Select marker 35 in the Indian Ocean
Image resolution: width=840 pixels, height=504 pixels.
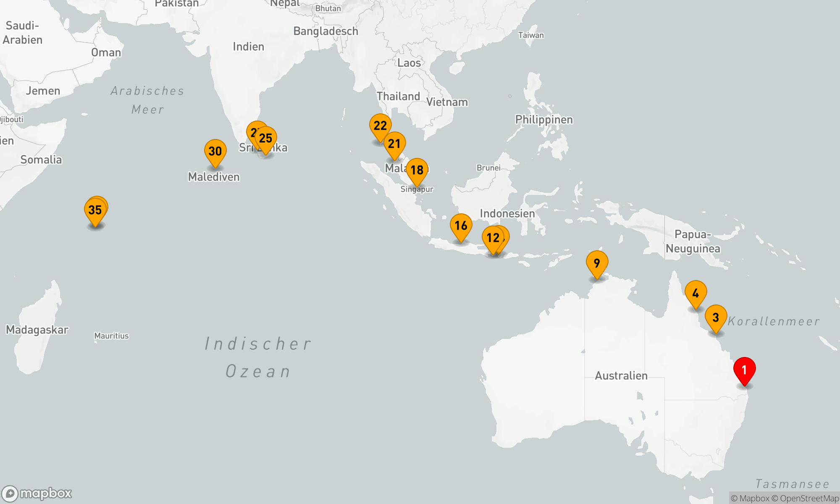point(94,210)
